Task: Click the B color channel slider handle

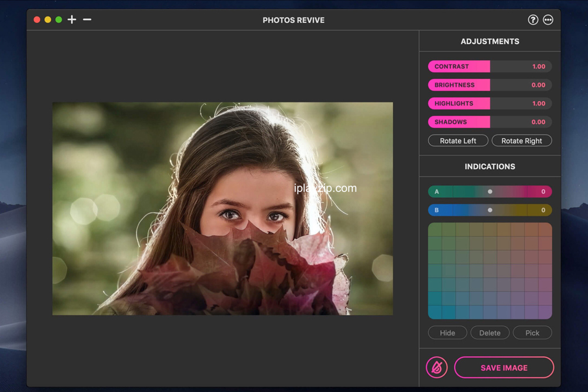Action: point(490,210)
